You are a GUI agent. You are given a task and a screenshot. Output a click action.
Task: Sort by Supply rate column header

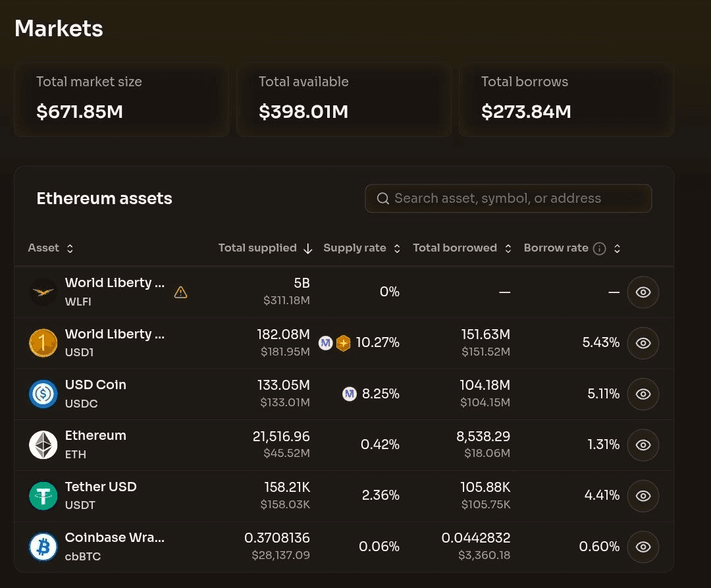[362, 248]
